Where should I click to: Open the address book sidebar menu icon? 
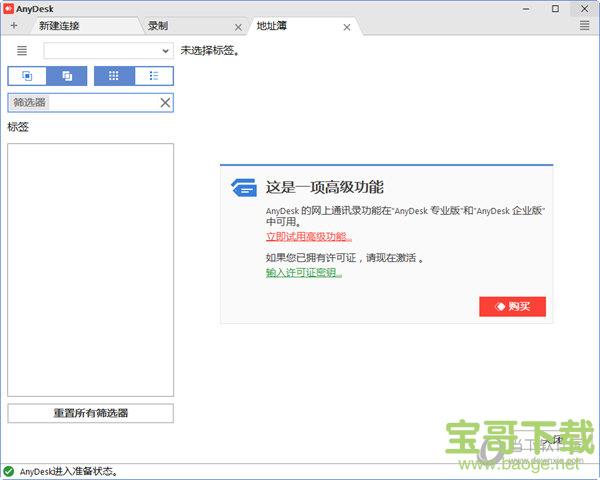22,51
